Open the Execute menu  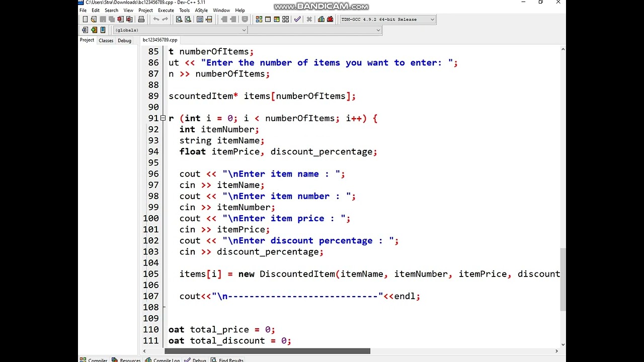point(166,11)
